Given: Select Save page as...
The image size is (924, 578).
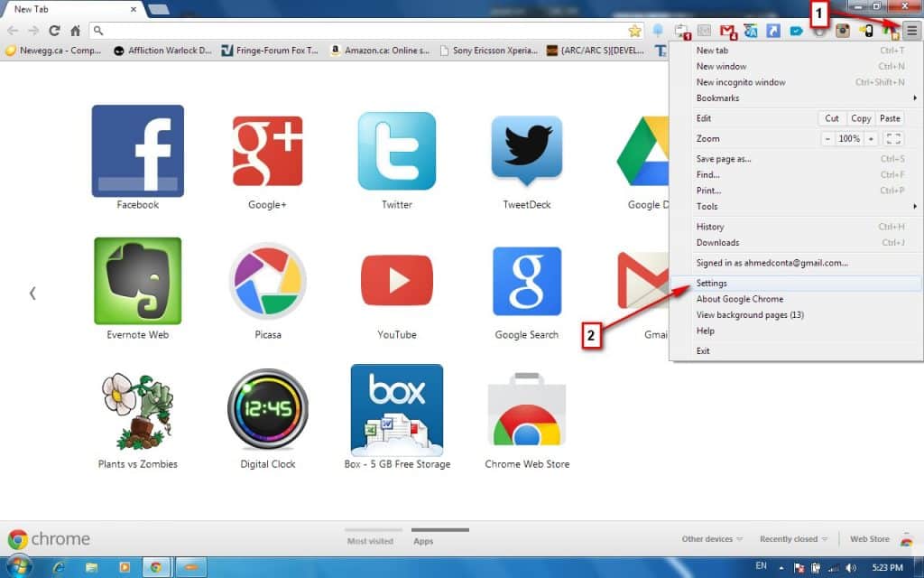Looking at the screenshot, I should pyautogui.click(x=796, y=159).
